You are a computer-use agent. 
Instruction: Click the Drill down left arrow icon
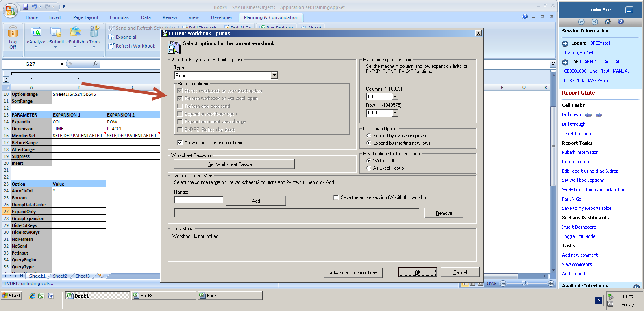pos(588,115)
